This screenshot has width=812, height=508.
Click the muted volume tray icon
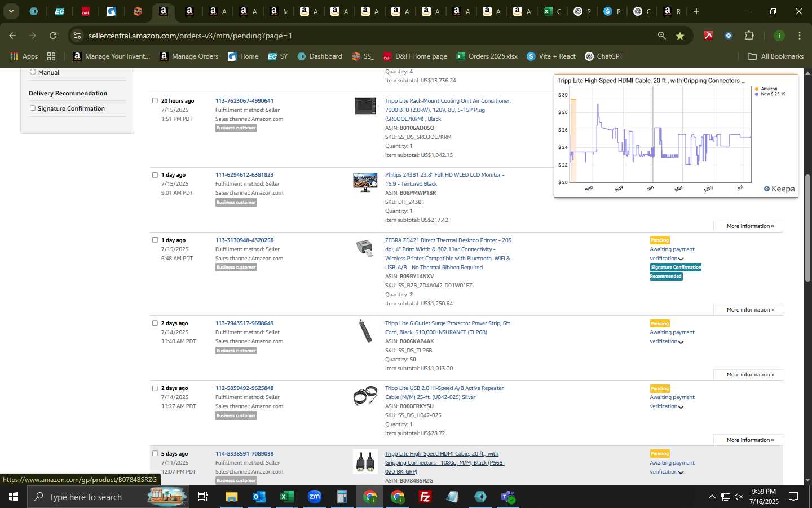(x=739, y=497)
